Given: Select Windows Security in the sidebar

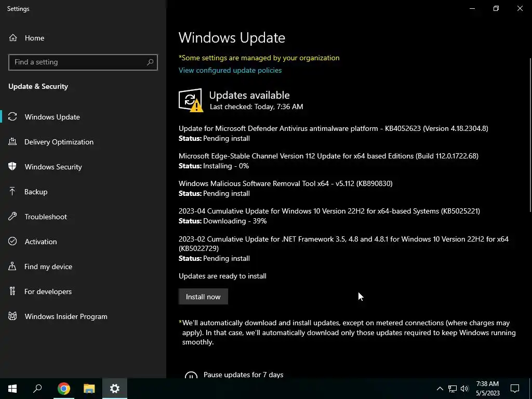Looking at the screenshot, I should tap(54, 167).
